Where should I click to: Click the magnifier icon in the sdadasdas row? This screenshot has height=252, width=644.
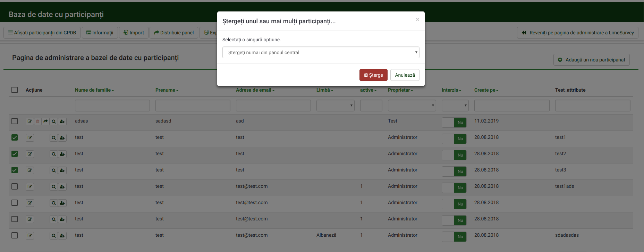(x=54, y=236)
